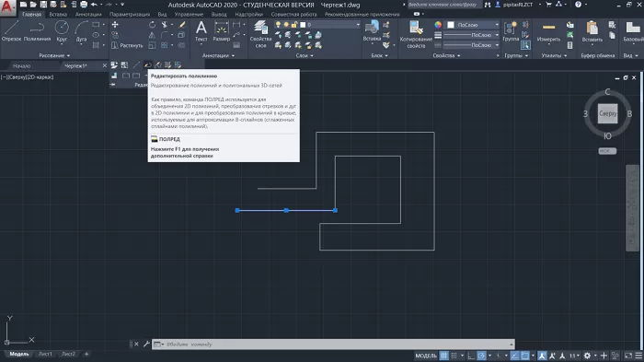
Task: Click into the command line input field
Action: (x=333, y=344)
